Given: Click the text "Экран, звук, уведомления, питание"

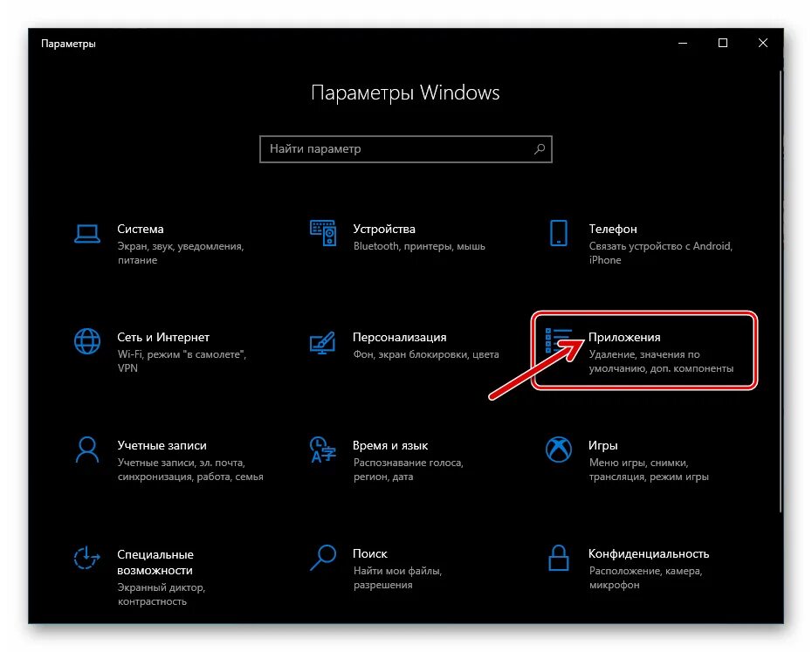Looking at the screenshot, I should 181,253.
